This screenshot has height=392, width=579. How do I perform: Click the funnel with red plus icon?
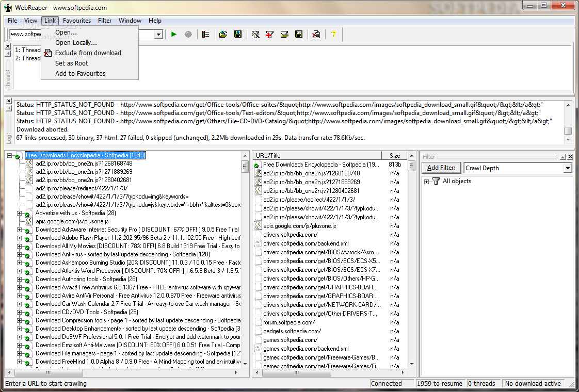270,35
